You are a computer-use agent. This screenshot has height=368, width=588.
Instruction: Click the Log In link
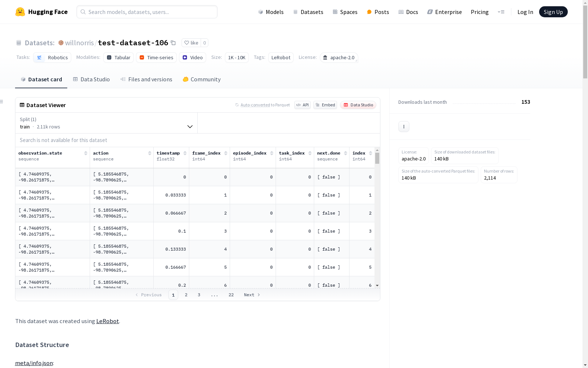coord(525,12)
